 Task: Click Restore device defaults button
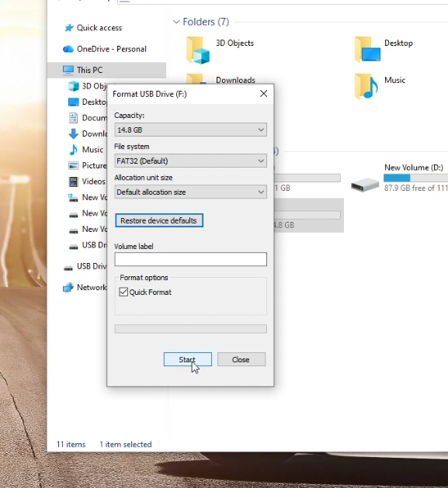tap(159, 220)
